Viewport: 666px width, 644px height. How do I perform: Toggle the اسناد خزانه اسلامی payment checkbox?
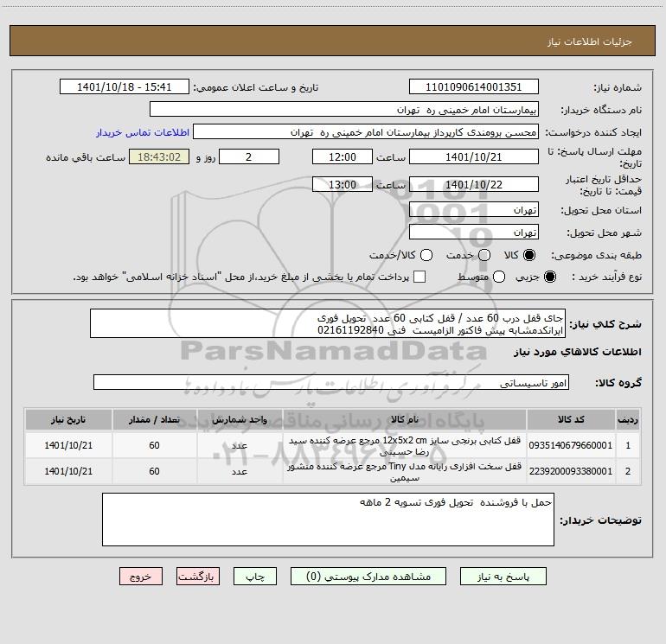click(419, 277)
